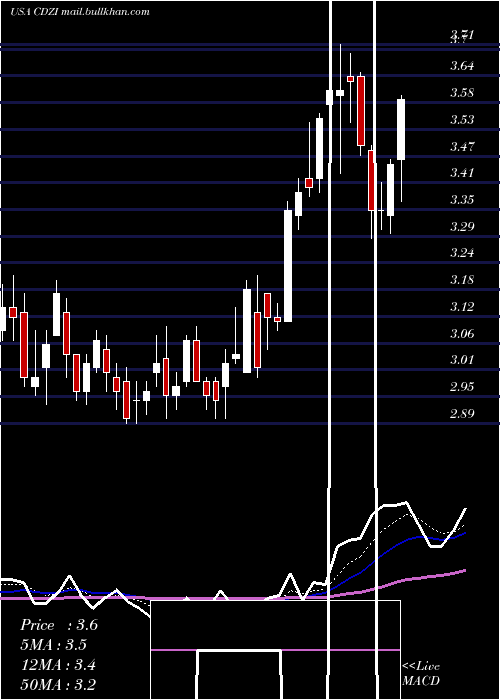Click the last tall white candlestick near 3.58
Image resolution: width=500 pixels, height=700 pixels.
401,129
